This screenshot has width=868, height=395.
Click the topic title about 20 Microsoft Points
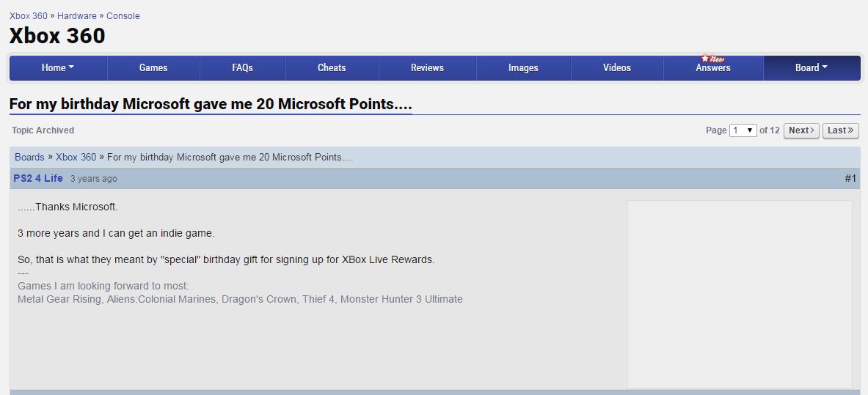(211, 104)
